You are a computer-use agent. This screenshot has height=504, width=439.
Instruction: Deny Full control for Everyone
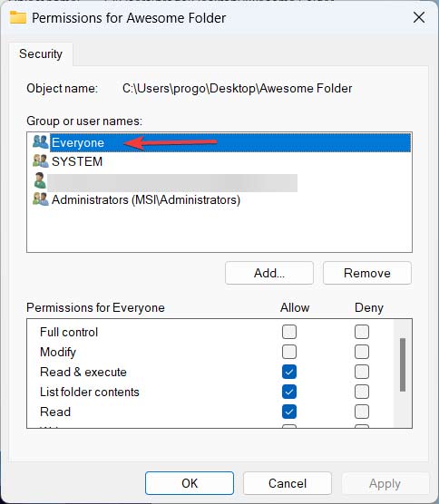click(362, 332)
